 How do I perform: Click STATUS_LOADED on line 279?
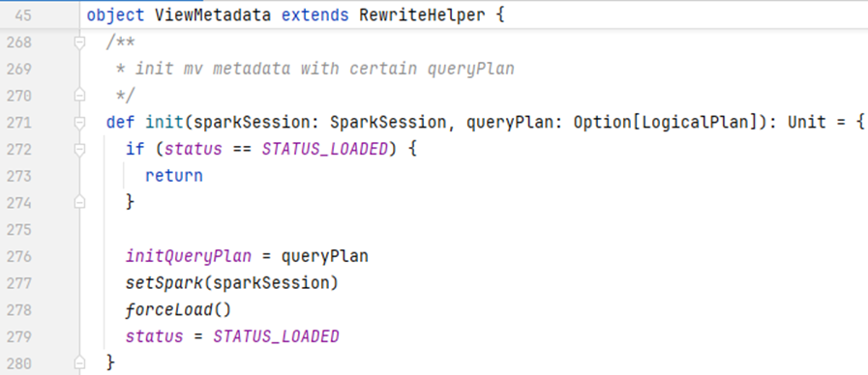[276, 337]
